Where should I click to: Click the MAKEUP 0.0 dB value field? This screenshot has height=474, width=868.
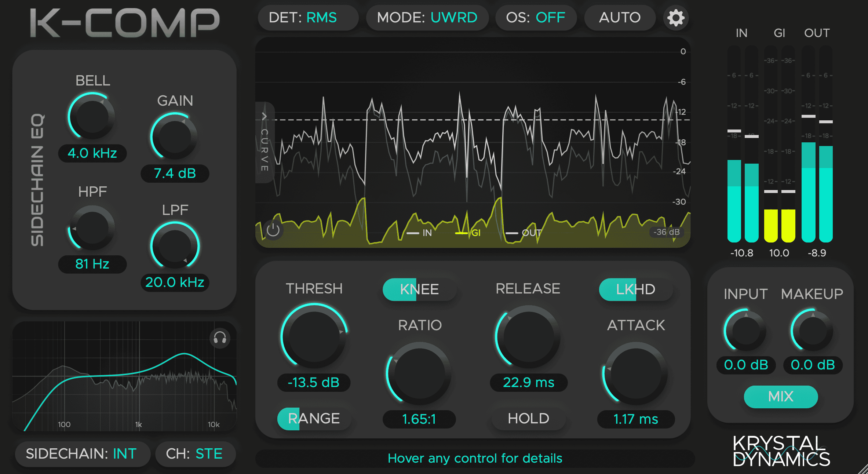click(813, 365)
